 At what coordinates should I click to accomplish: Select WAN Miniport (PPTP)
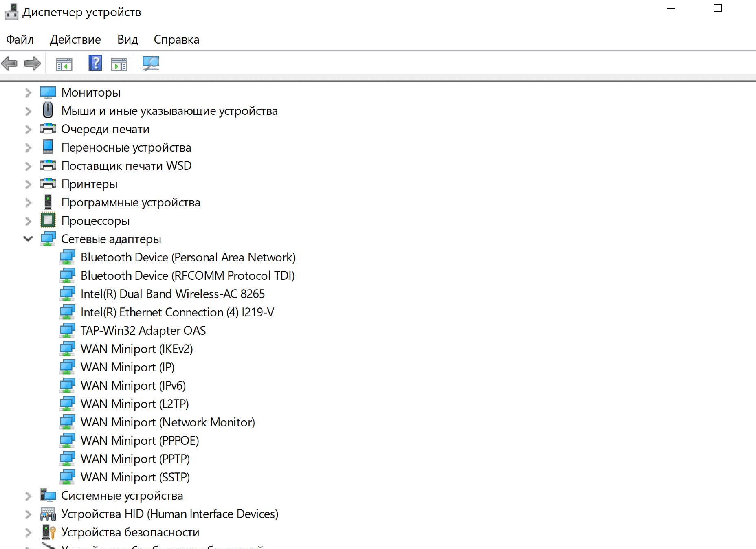click(x=135, y=459)
